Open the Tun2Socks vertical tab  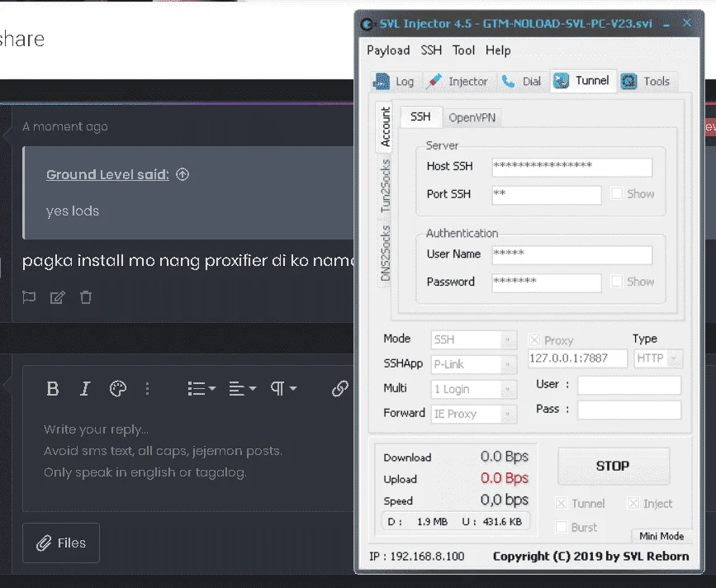click(386, 187)
